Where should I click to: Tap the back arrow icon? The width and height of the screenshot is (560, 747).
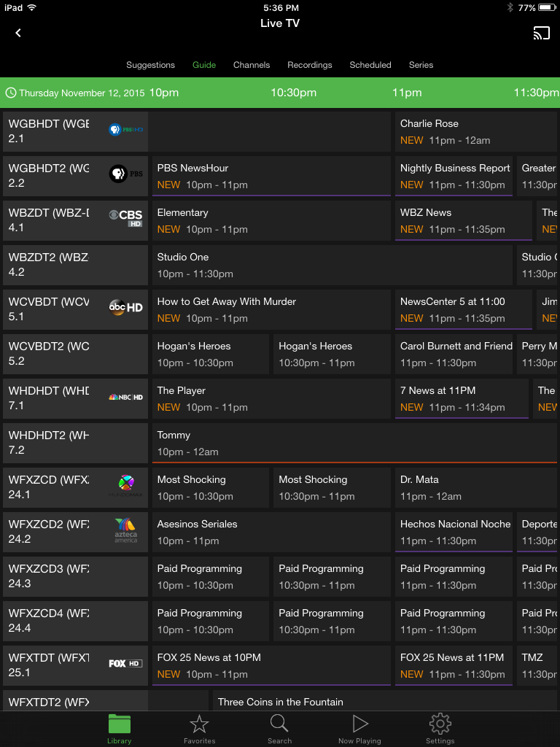coord(18,33)
